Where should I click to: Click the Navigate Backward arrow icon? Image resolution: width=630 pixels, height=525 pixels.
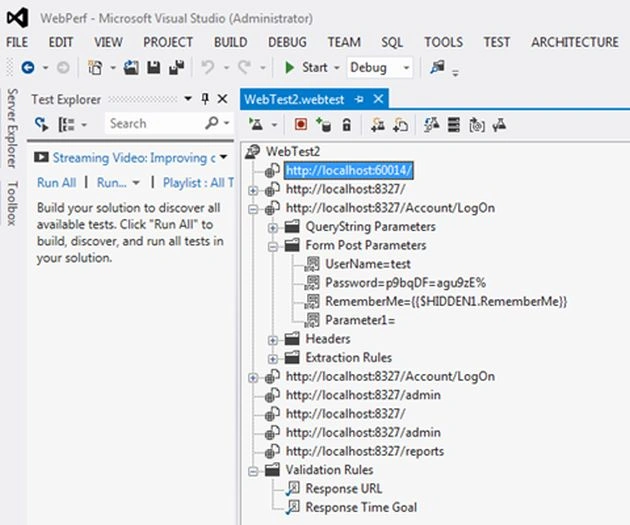(28, 67)
